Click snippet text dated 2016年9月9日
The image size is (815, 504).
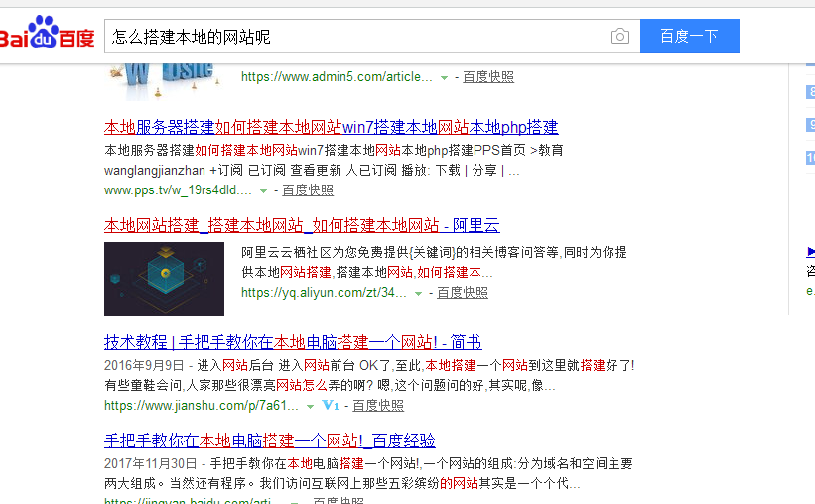[369, 376]
